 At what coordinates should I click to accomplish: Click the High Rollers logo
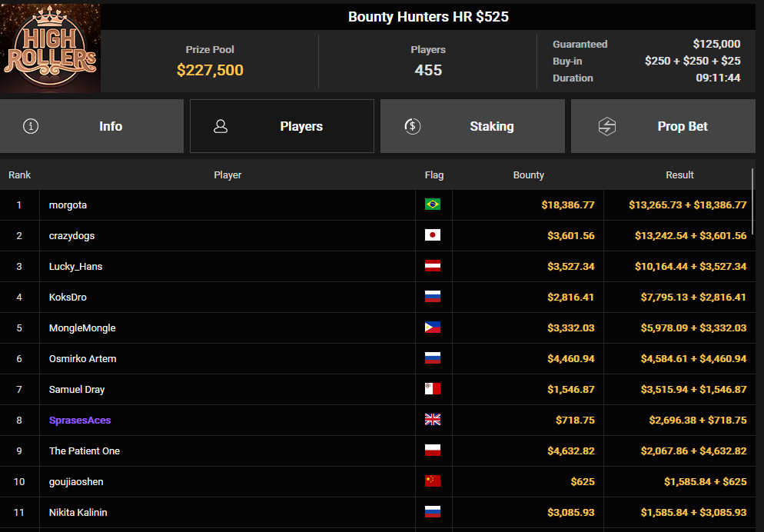pos(50,48)
